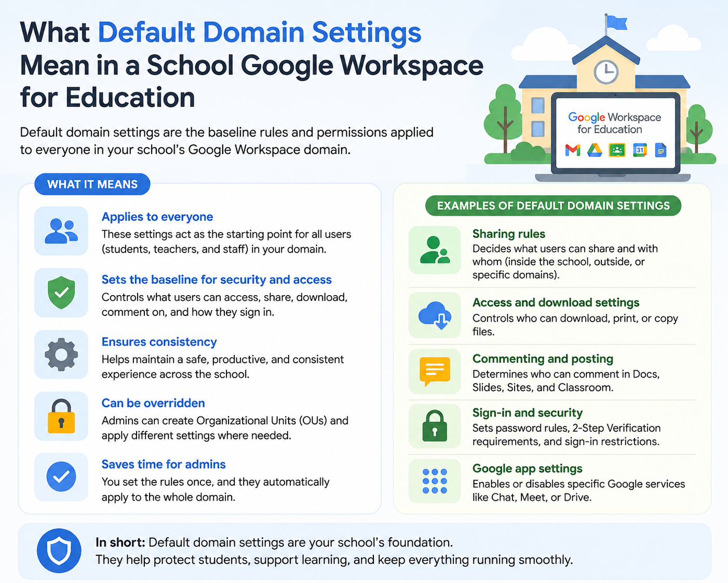Viewport: 728px width, 583px height.
Task: Click the Sharing rules heading
Action: (x=509, y=234)
